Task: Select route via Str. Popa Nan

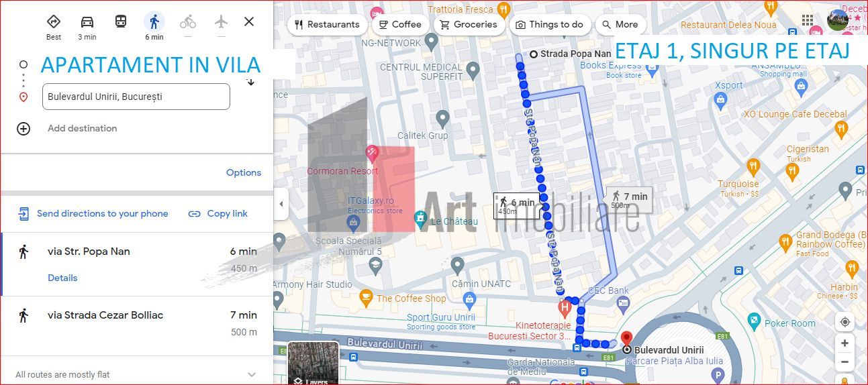Action: tap(137, 264)
